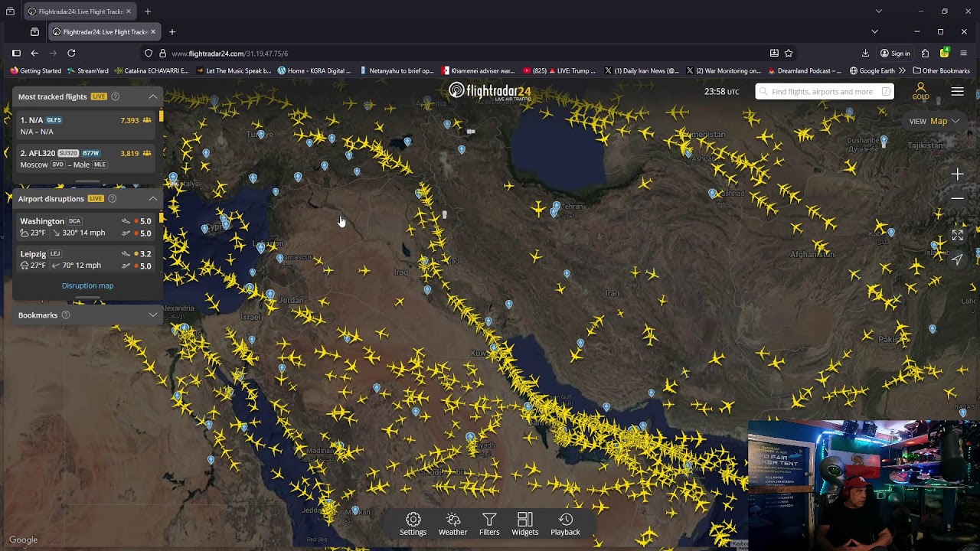
Task: Close the inner Flightradar24 tab
Action: 152,31
